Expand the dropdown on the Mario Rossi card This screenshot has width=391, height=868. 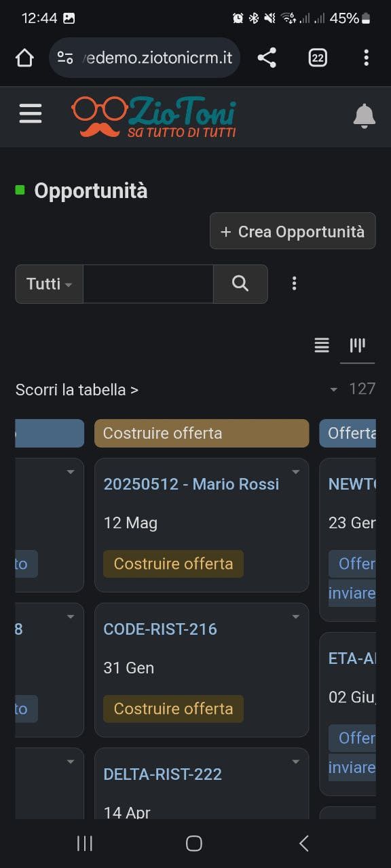coord(295,471)
